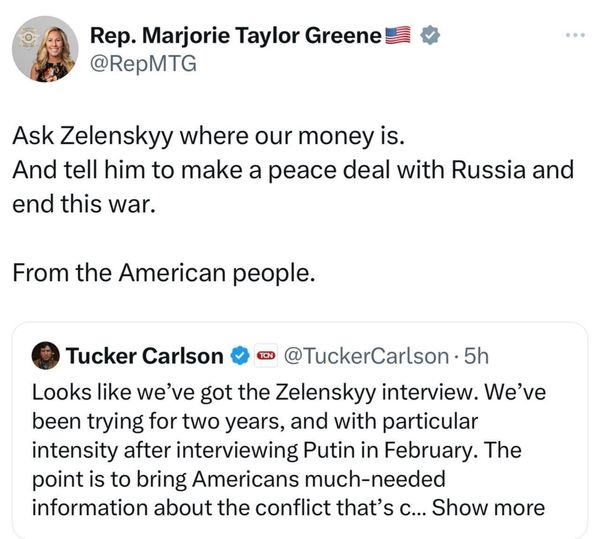
Task: Click the US flag emoji after Greene's name
Action: pyautogui.click(x=398, y=36)
